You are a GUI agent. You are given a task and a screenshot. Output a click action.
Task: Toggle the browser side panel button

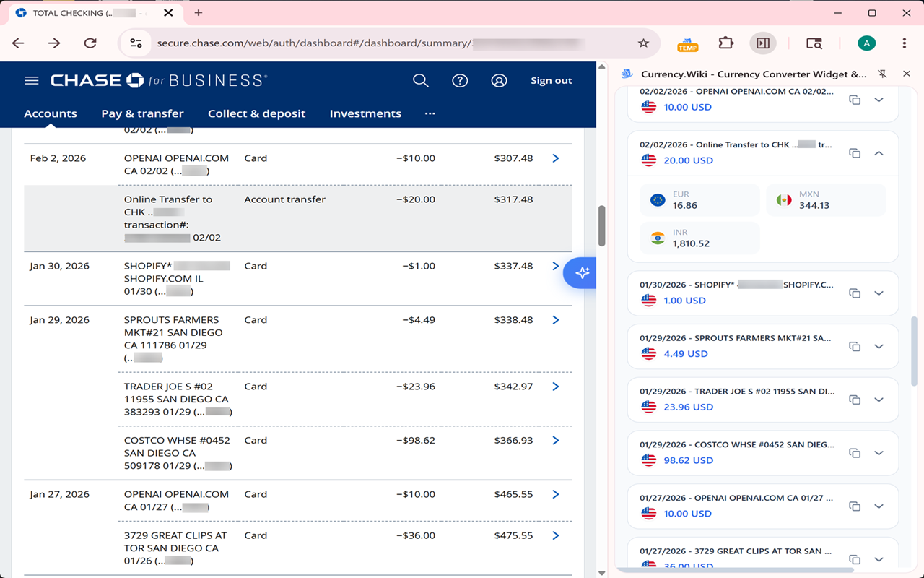762,43
